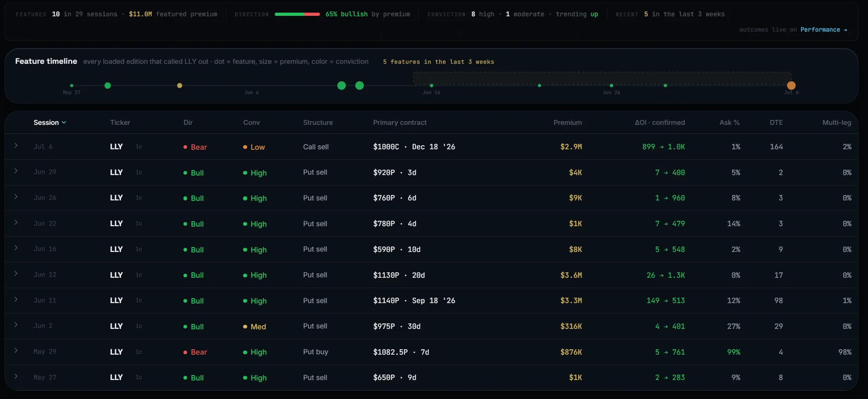The height and width of the screenshot is (399, 868).
Task: Click the $590P · 10d contract
Action: 397,249
